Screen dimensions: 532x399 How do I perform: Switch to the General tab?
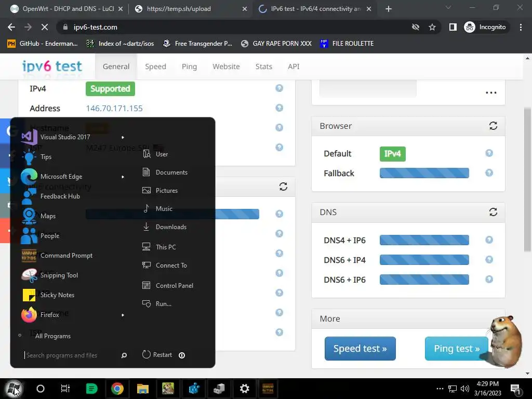(x=116, y=66)
